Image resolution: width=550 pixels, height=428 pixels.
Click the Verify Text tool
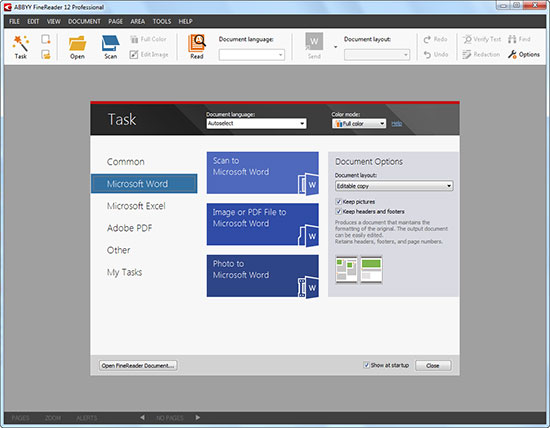coord(482,39)
